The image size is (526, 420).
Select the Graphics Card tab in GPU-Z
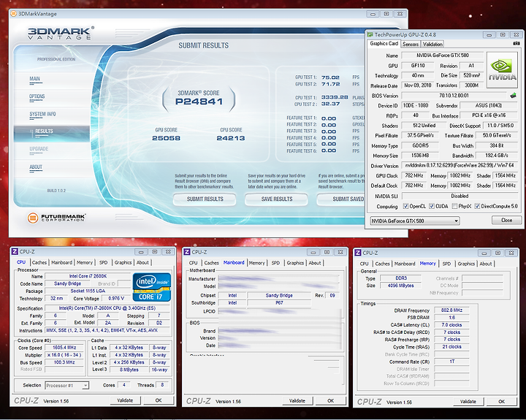pos(384,44)
